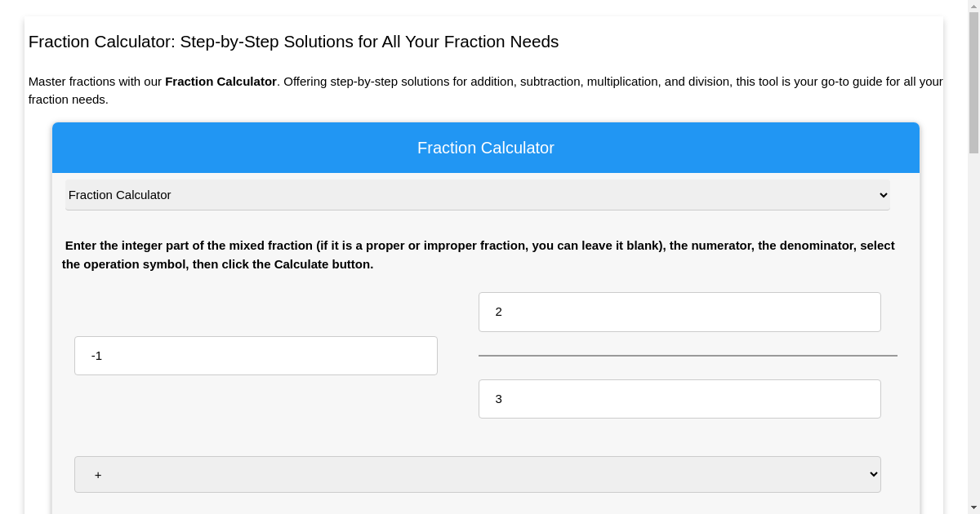Click the horizontal fraction bar line
Image resolution: width=980 pixels, height=514 pixels.
click(x=688, y=355)
